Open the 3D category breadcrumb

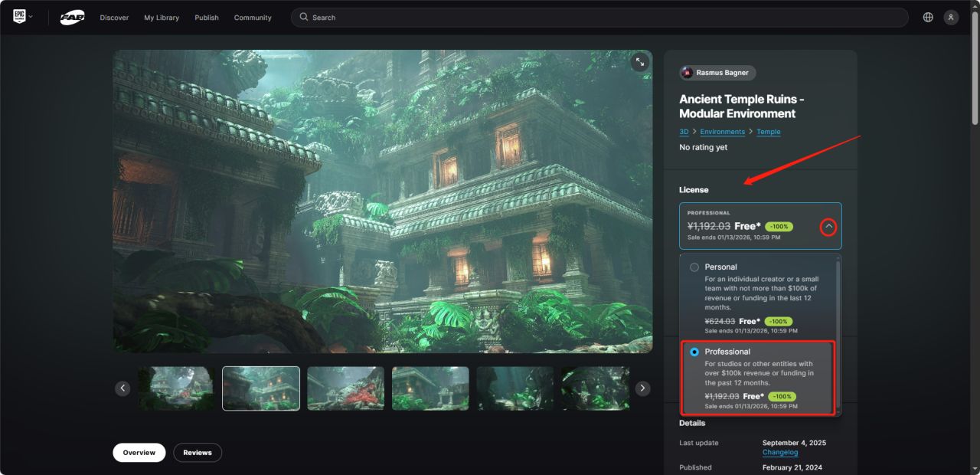coord(684,132)
